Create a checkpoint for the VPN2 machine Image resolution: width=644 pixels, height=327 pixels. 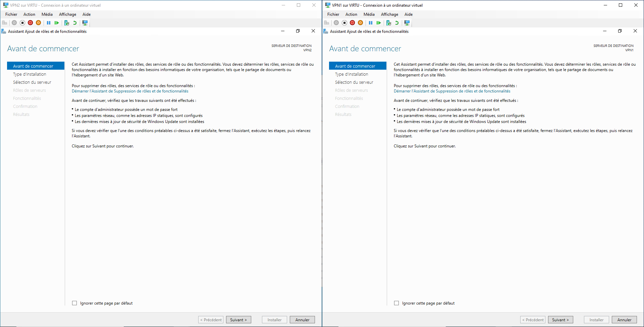pyautogui.click(x=67, y=23)
